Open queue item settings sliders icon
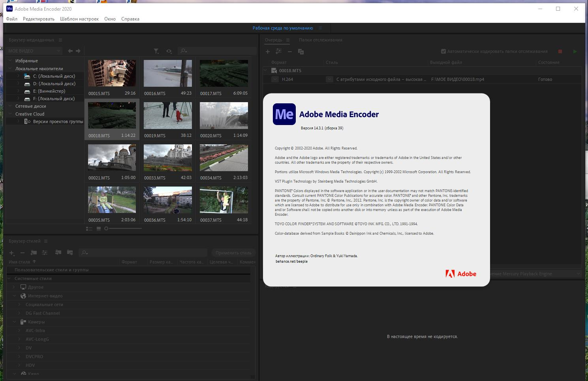588x381 pixels. pos(279,51)
